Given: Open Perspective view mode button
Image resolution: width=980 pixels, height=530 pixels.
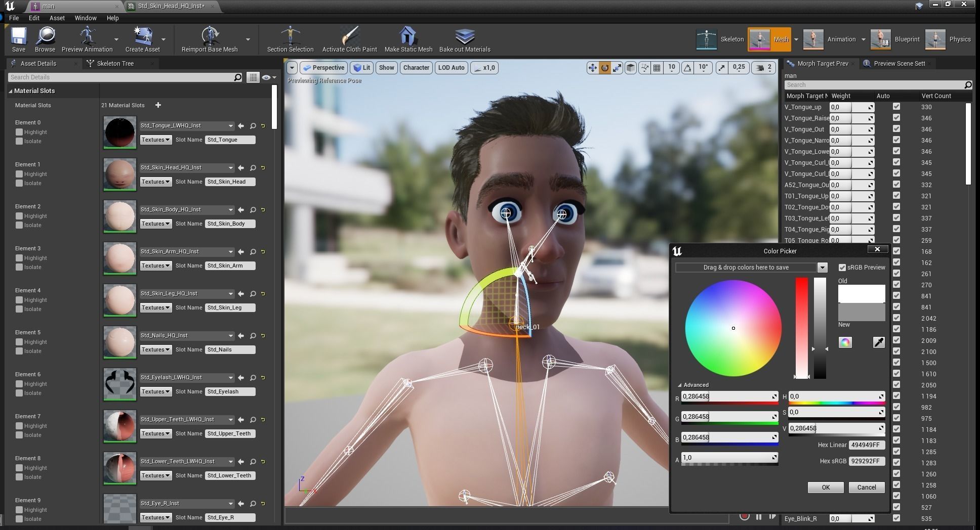Looking at the screenshot, I should pyautogui.click(x=323, y=68).
